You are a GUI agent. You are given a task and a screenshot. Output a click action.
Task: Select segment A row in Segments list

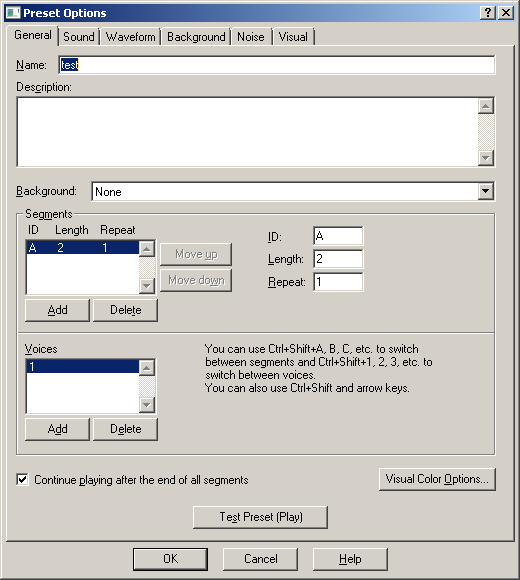pyautogui.click(x=83, y=247)
